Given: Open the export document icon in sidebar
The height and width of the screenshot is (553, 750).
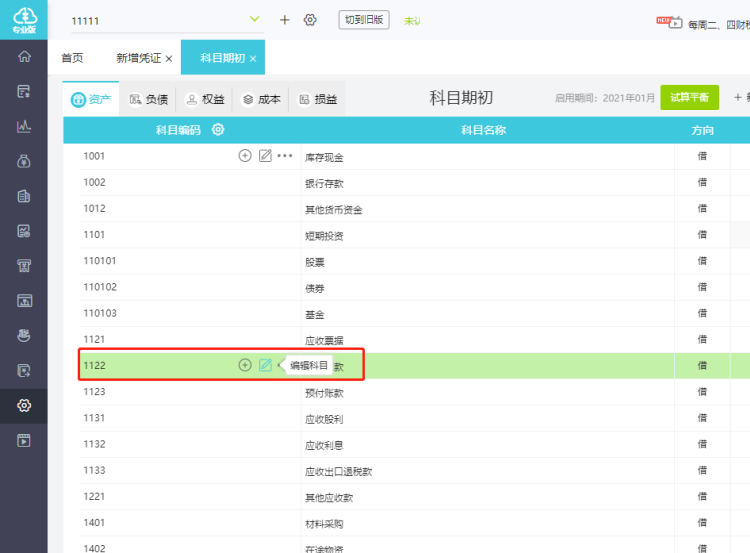Looking at the screenshot, I should (x=24, y=371).
